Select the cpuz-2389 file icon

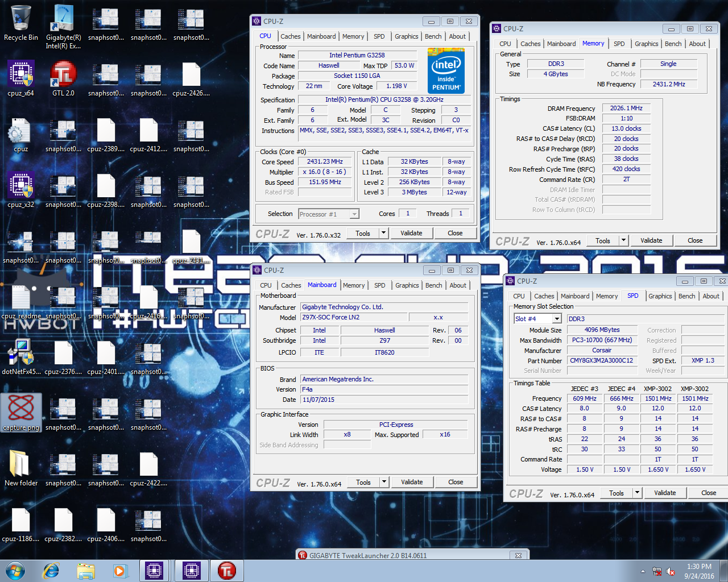[x=106, y=135]
